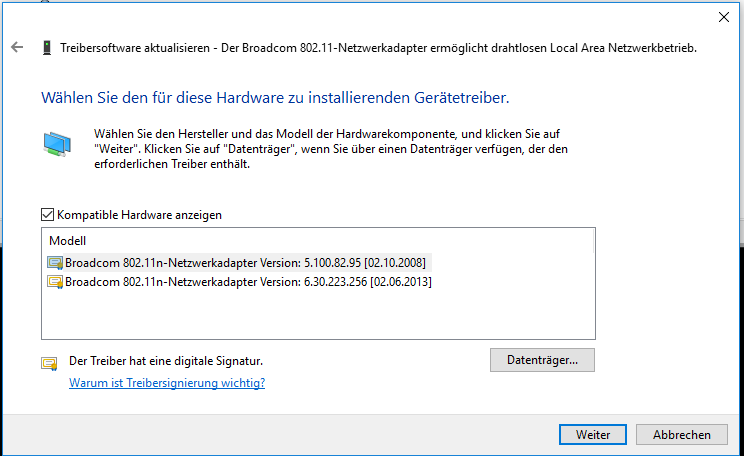Image resolution: width=744 pixels, height=456 pixels.
Task: Click the Der Treiber hat eine digitale Signatur text
Action: [x=166, y=361]
